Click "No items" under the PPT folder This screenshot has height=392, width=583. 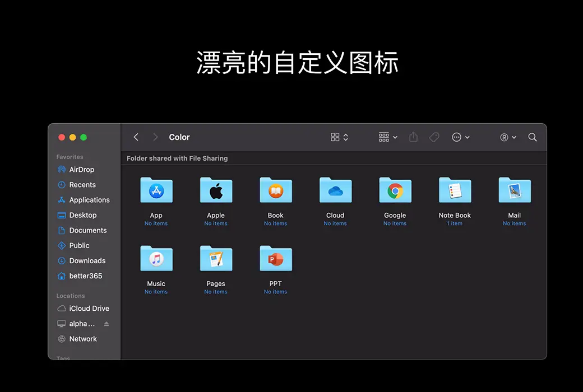coord(275,292)
